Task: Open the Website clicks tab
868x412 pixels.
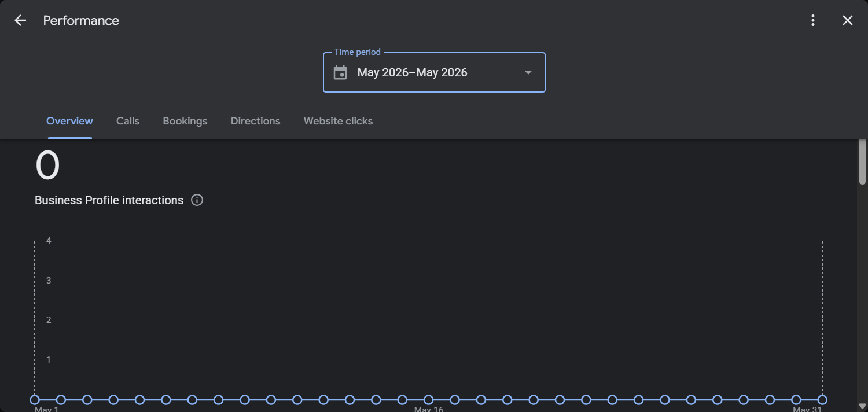Action: (338, 121)
